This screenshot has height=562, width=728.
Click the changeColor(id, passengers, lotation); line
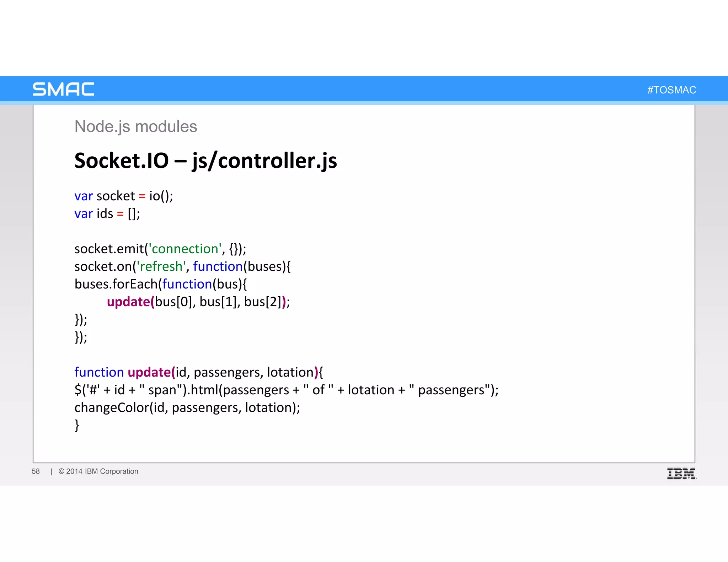click(187, 408)
